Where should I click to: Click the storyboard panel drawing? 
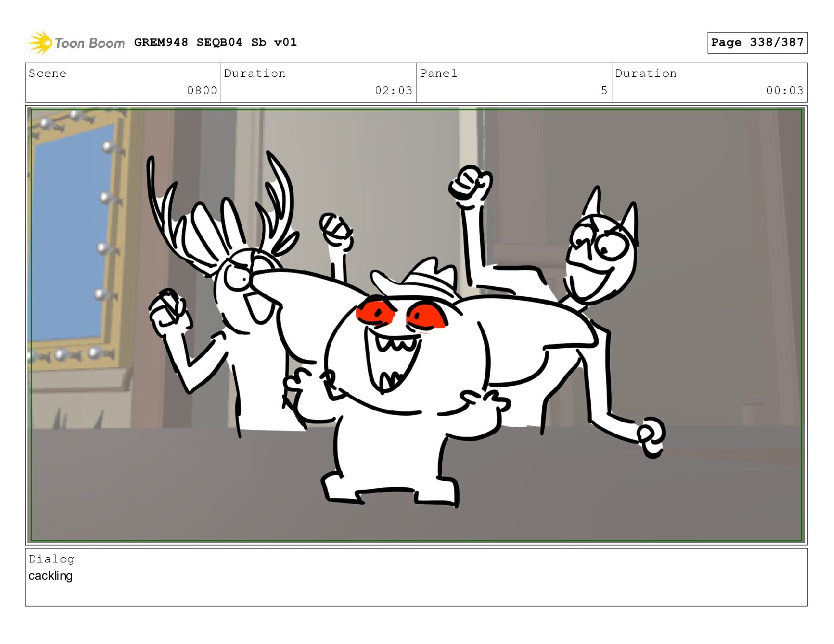point(416,325)
